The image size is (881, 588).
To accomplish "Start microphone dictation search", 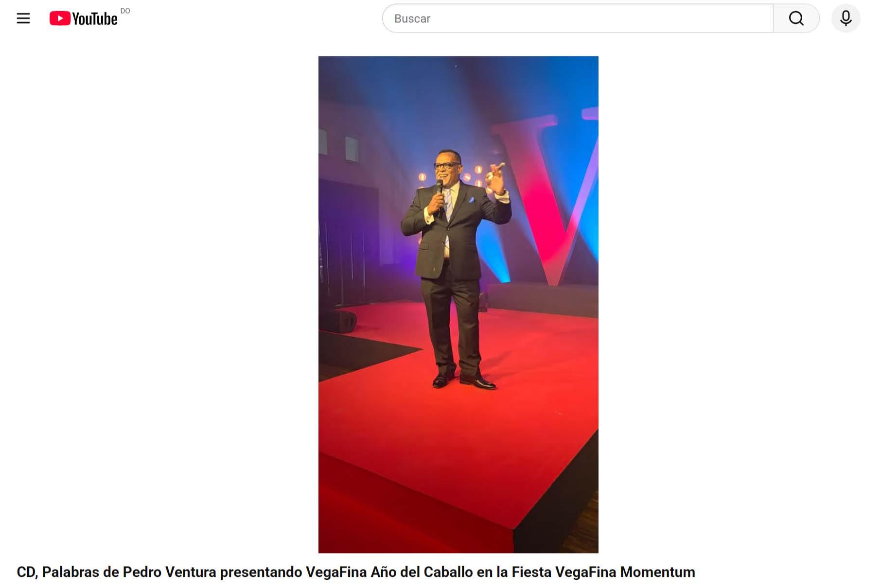I will tap(846, 18).
